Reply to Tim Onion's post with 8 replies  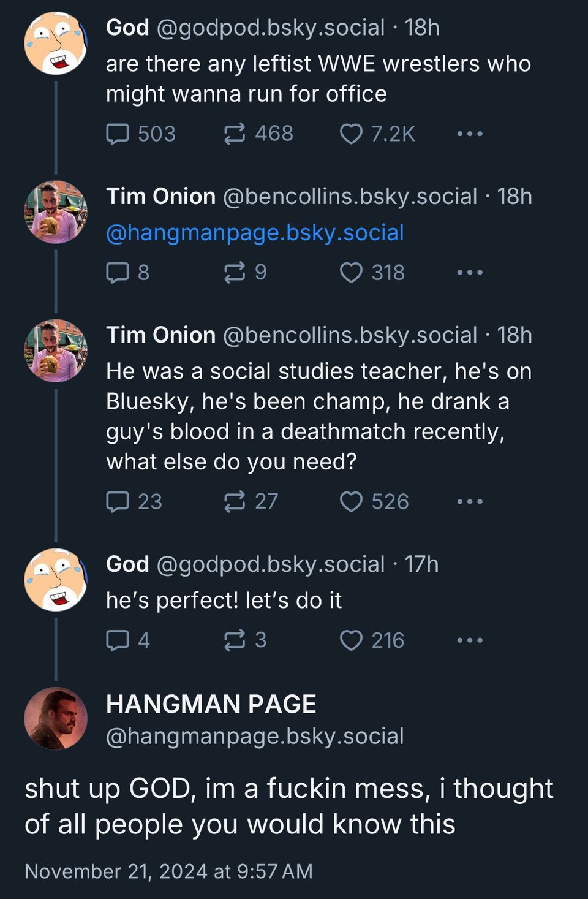coord(118,273)
